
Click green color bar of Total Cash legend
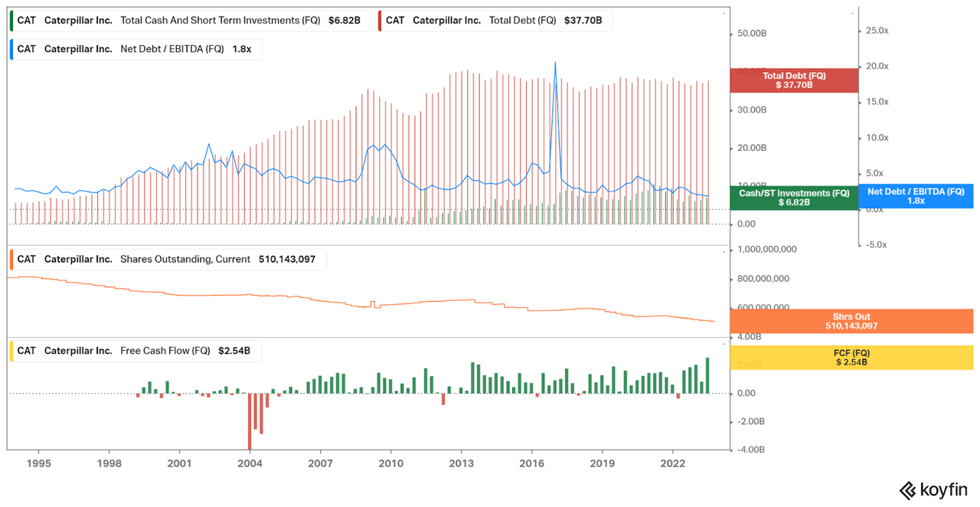coord(11,20)
